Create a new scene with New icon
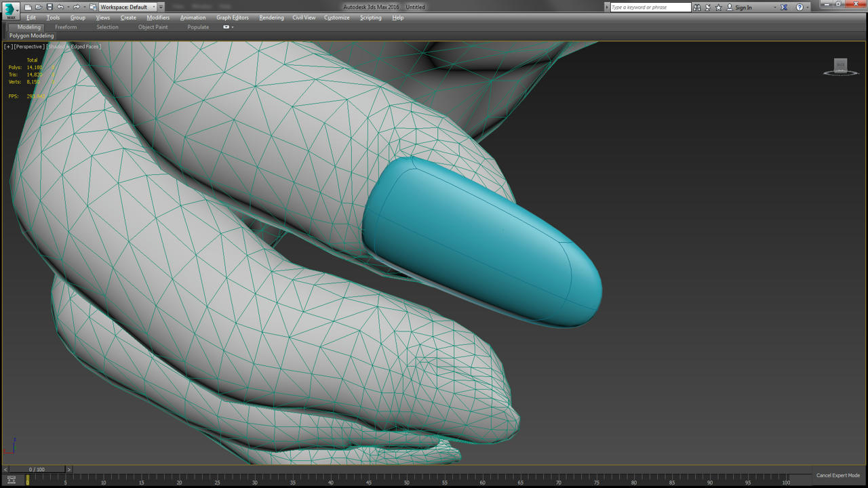 coord(28,7)
